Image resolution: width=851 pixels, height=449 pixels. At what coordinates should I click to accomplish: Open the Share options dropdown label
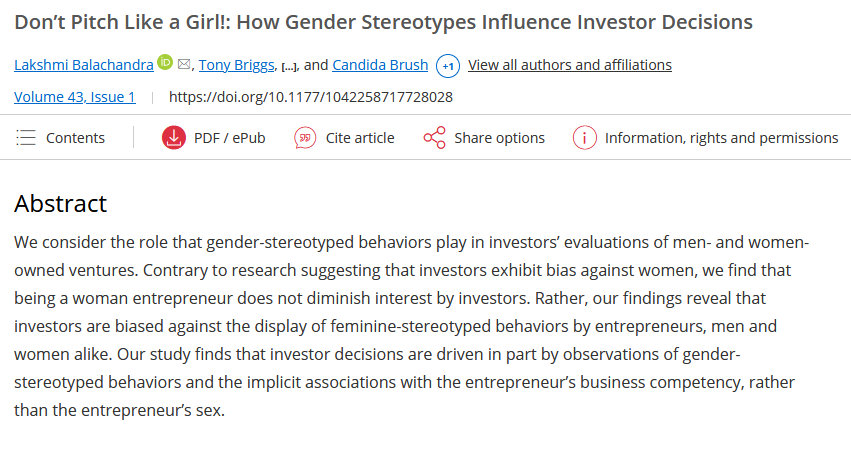pyautogui.click(x=499, y=138)
